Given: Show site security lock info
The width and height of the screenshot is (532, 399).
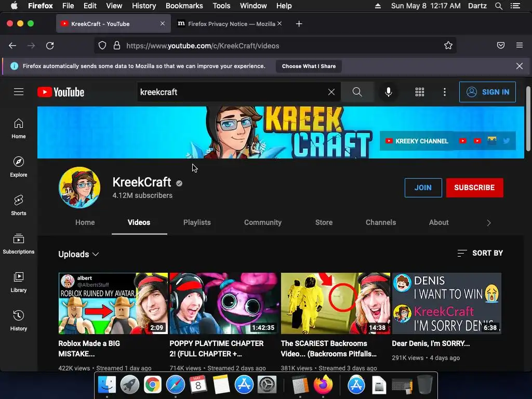Looking at the screenshot, I should (x=117, y=46).
